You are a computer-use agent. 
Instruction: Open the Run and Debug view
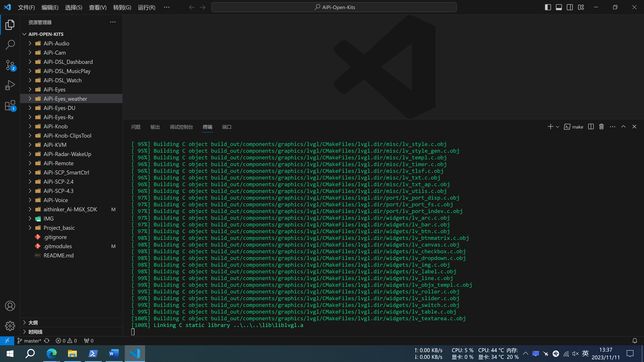10,85
